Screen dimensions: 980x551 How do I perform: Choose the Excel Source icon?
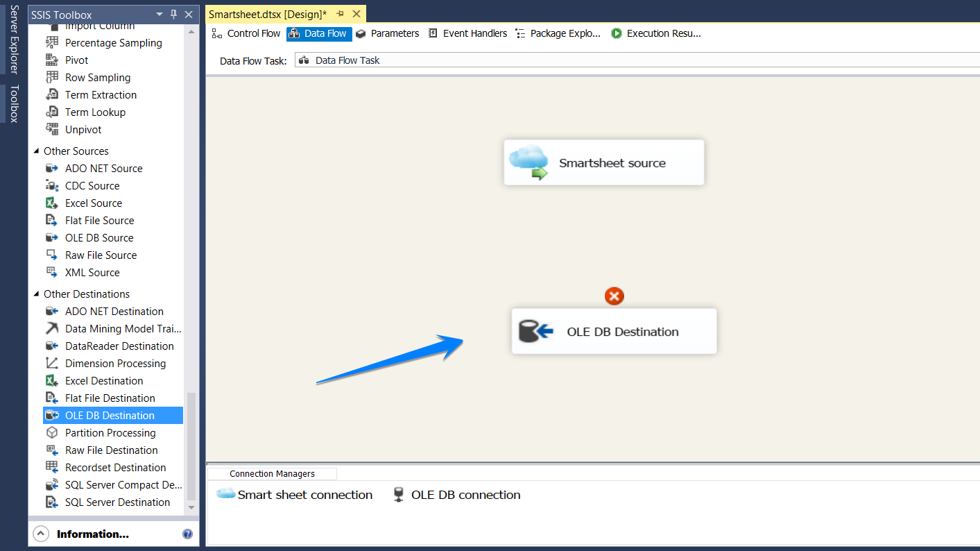tap(52, 203)
